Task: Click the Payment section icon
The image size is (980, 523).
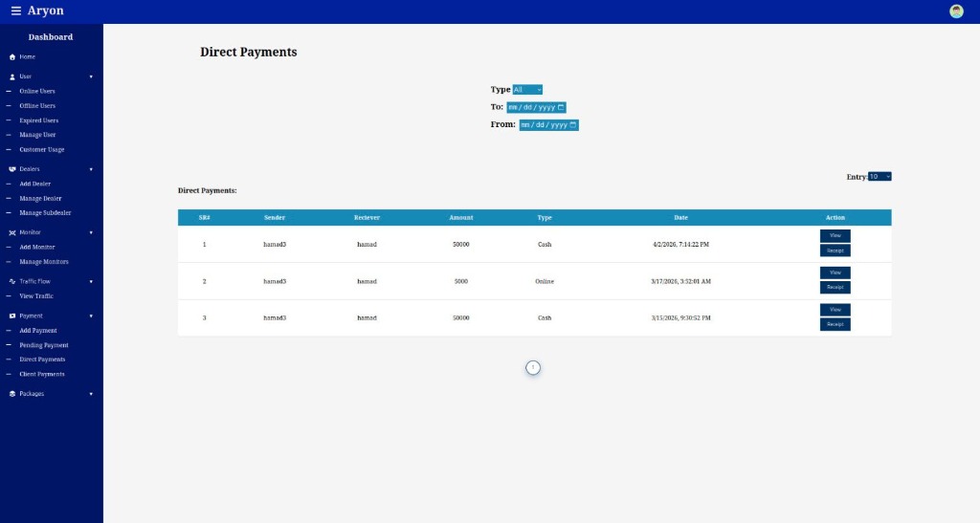Action: [x=11, y=316]
